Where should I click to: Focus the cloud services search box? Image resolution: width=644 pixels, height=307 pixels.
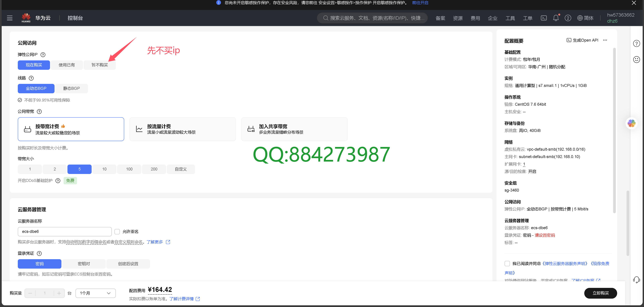[x=372, y=18]
